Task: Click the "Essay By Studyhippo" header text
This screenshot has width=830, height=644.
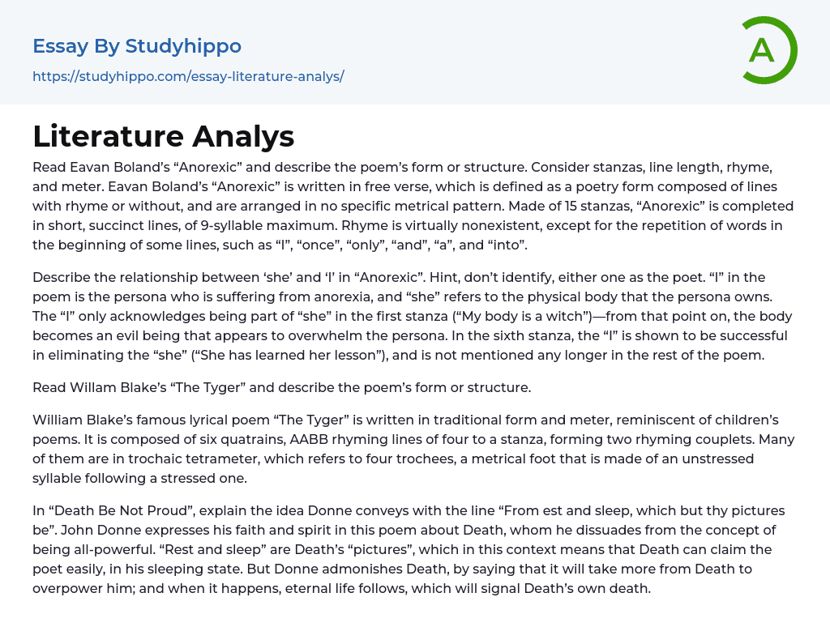Action: (x=137, y=46)
